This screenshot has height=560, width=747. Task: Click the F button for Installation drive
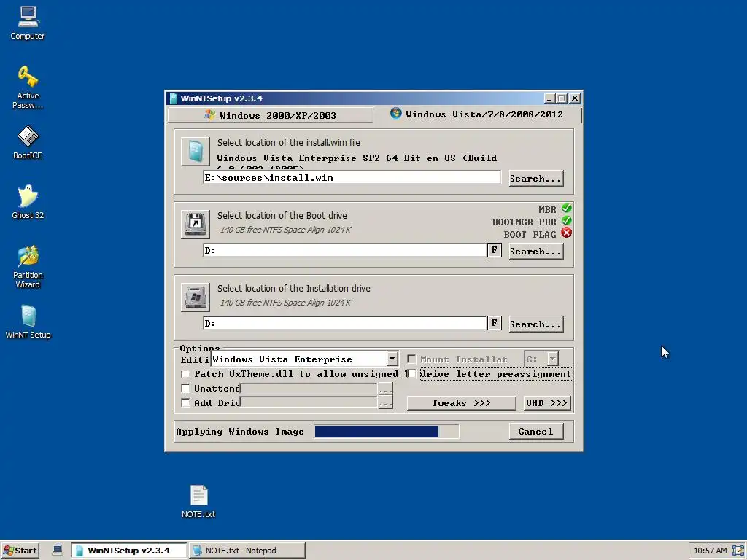pos(494,323)
